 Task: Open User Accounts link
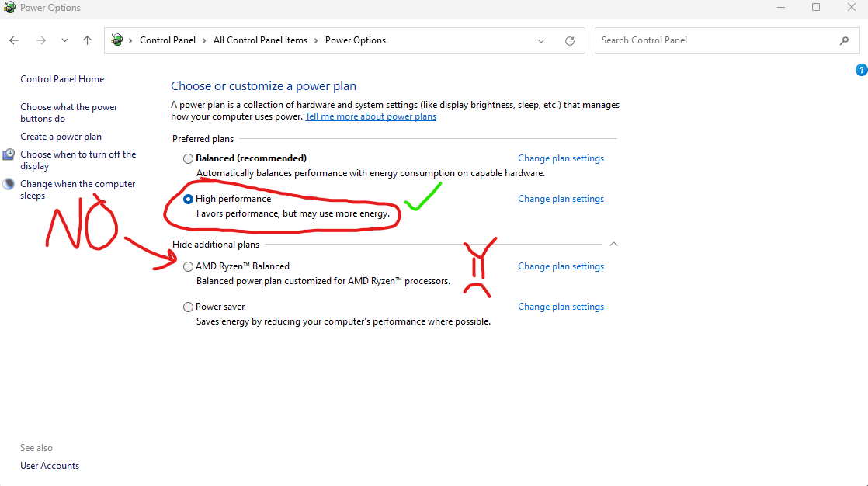(50, 466)
